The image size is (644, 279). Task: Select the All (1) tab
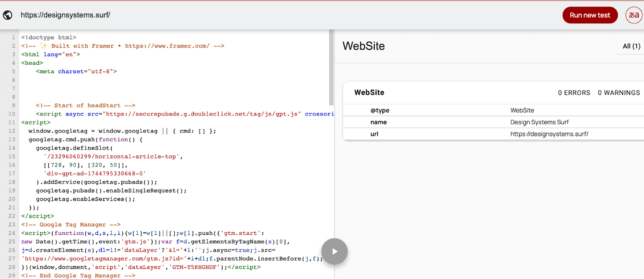pyautogui.click(x=631, y=46)
